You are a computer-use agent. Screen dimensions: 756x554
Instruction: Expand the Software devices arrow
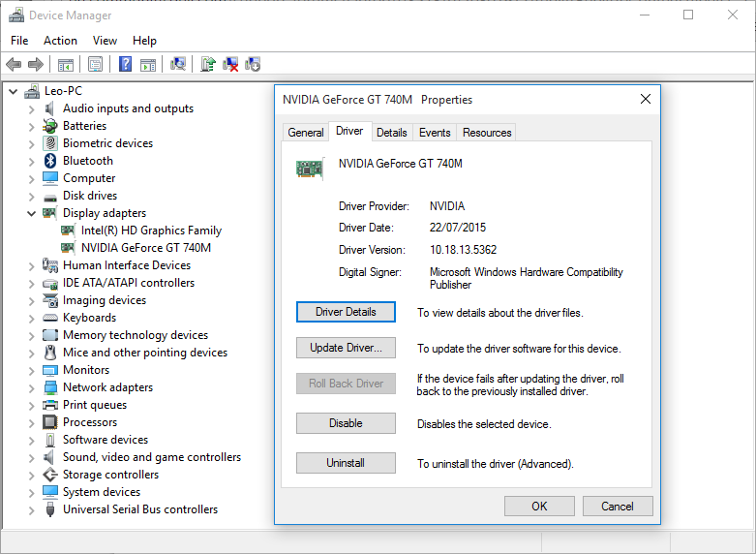click(x=31, y=440)
